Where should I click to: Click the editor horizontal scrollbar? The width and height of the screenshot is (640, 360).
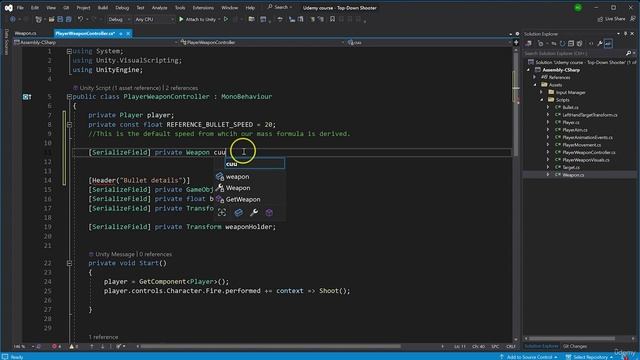pyautogui.click(x=271, y=347)
